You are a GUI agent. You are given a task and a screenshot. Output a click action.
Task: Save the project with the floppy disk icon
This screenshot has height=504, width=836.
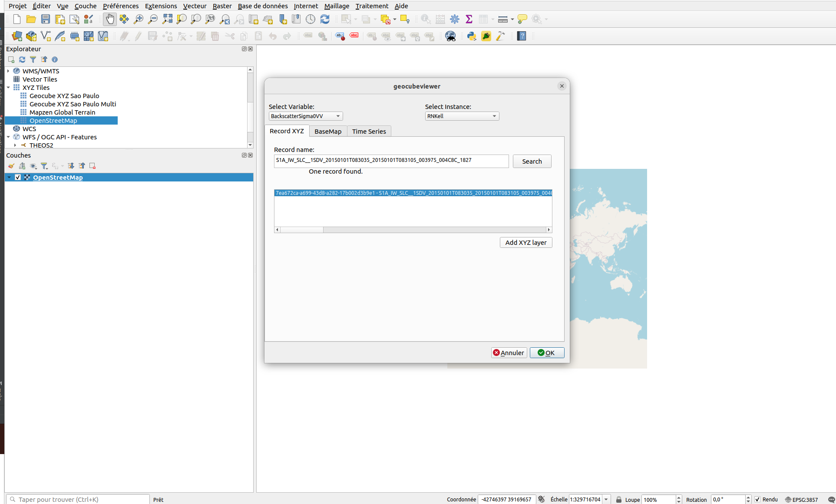[x=45, y=19]
